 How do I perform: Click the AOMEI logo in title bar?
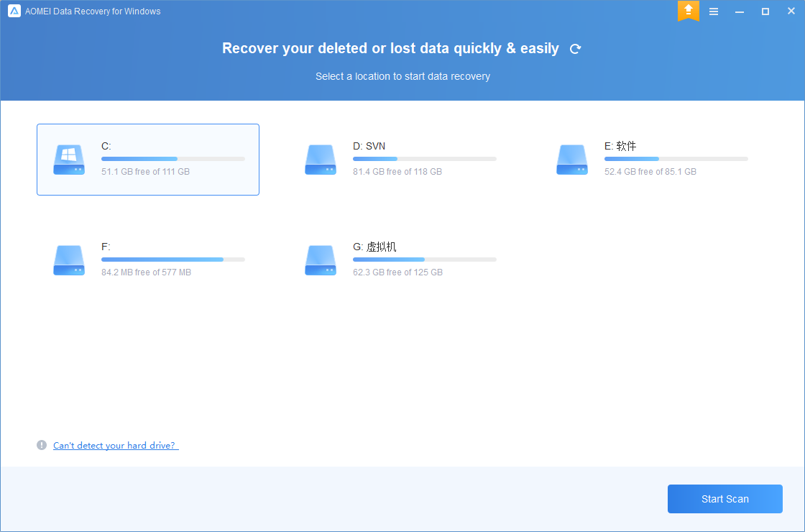14,11
